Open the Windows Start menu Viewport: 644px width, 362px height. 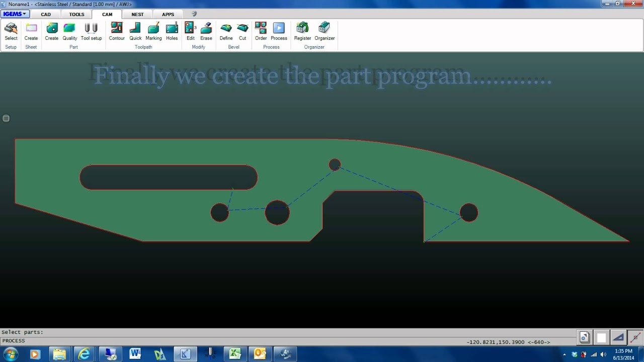click(10, 354)
